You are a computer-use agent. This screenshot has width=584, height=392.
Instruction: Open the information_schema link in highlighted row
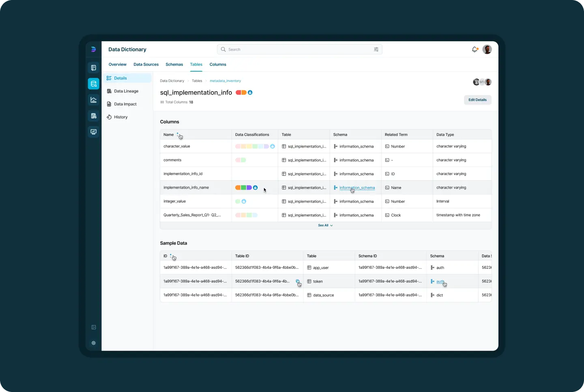click(x=357, y=188)
